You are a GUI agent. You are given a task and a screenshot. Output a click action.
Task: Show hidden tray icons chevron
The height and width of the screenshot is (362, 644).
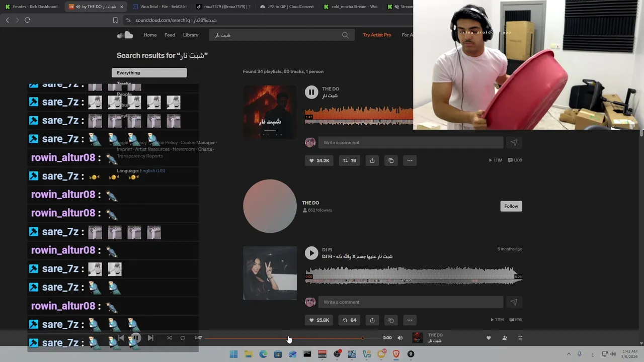569,354
